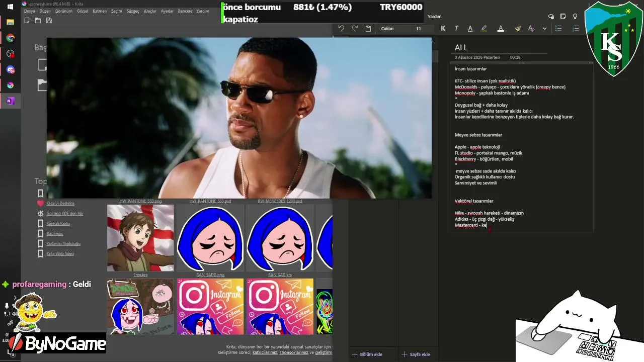Click the note date '3 Ağustos 2026 Pazartesi'

click(477, 57)
